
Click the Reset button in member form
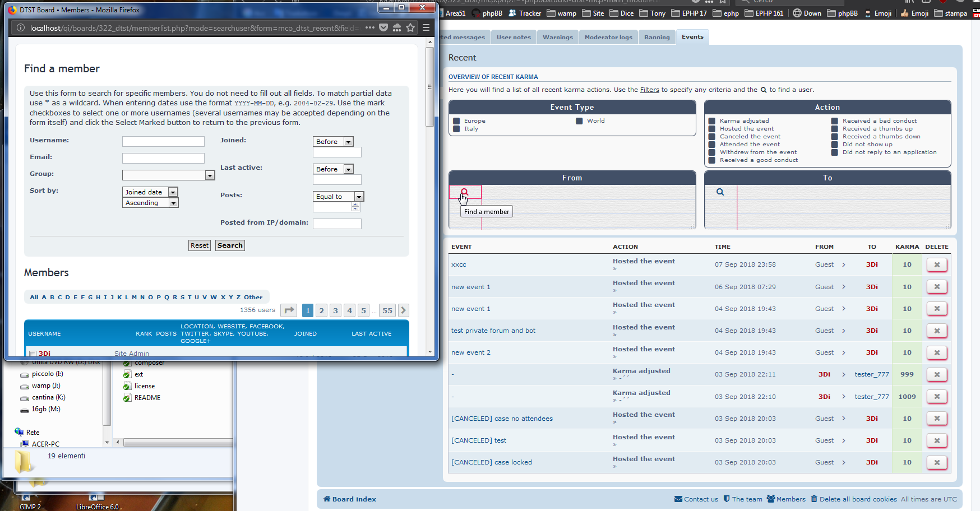click(199, 245)
